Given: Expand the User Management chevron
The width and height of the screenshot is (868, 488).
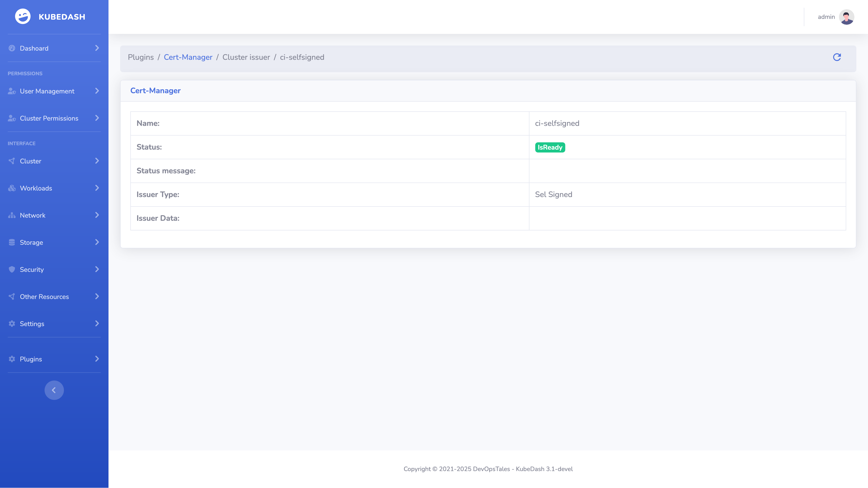Looking at the screenshot, I should (x=97, y=91).
